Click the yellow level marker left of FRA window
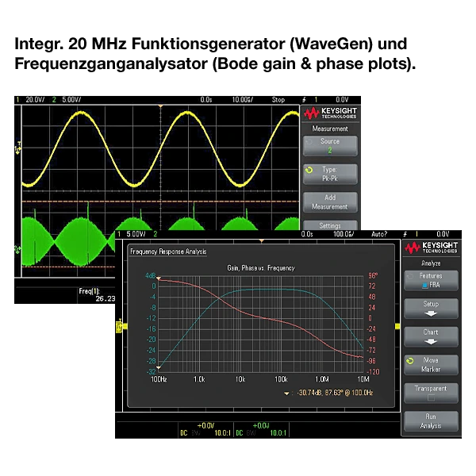Screen dimensions: 476x476 point(121,325)
